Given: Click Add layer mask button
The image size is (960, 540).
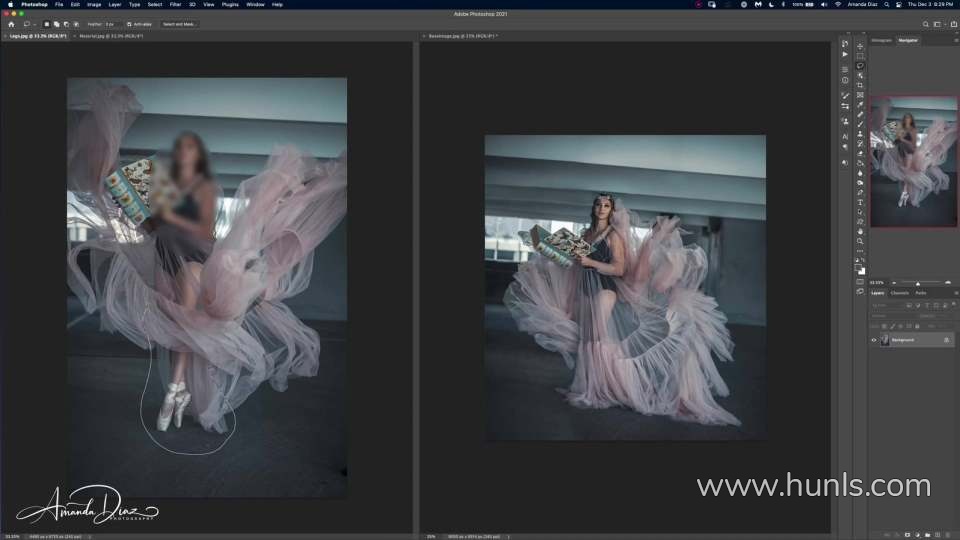Looking at the screenshot, I should click(907, 534).
